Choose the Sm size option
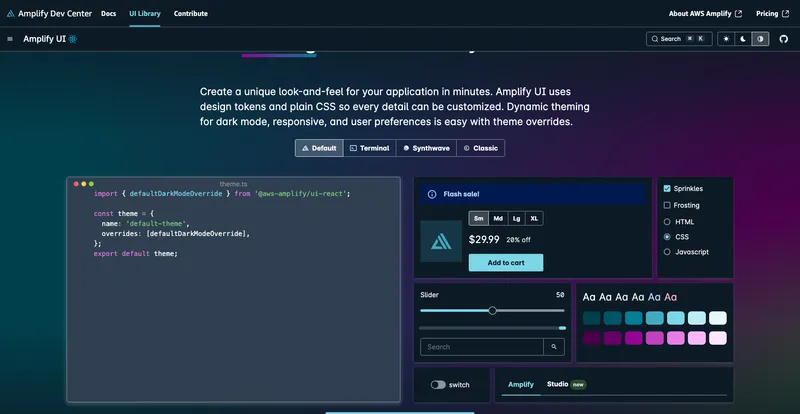This screenshot has height=414, width=800. 479,218
